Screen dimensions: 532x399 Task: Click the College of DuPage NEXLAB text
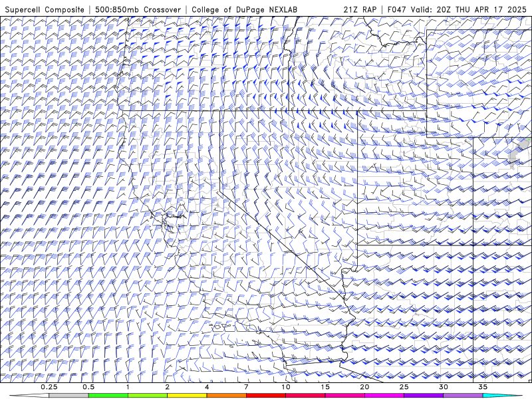tap(244, 9)
